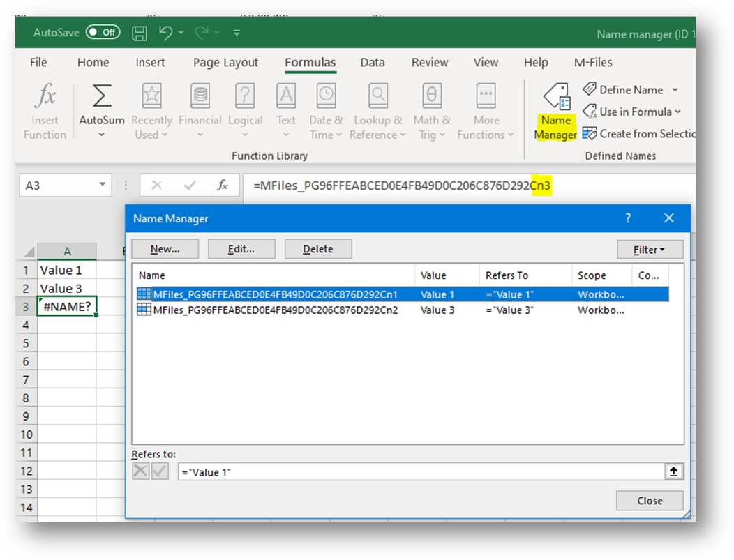Click into the formula bar text
Image resolution: width=734 pixels, height=560 pixels.
[402, 186]
